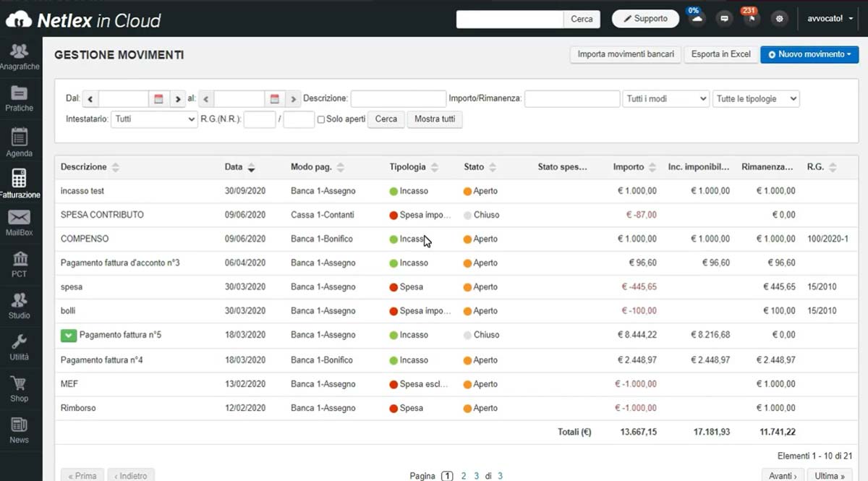Screen dimensions: 868x481
Task: Select current page 1 indicator
Action: (x=447, y=476)
